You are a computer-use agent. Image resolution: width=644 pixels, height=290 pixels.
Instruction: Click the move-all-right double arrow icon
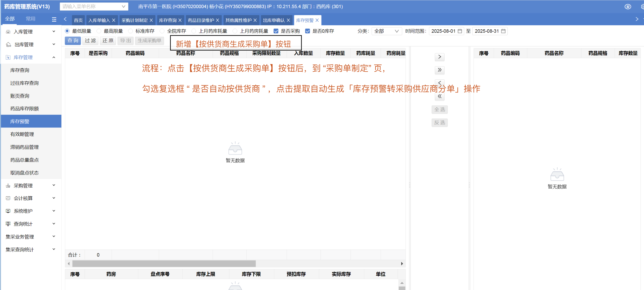tap(440, 70)
